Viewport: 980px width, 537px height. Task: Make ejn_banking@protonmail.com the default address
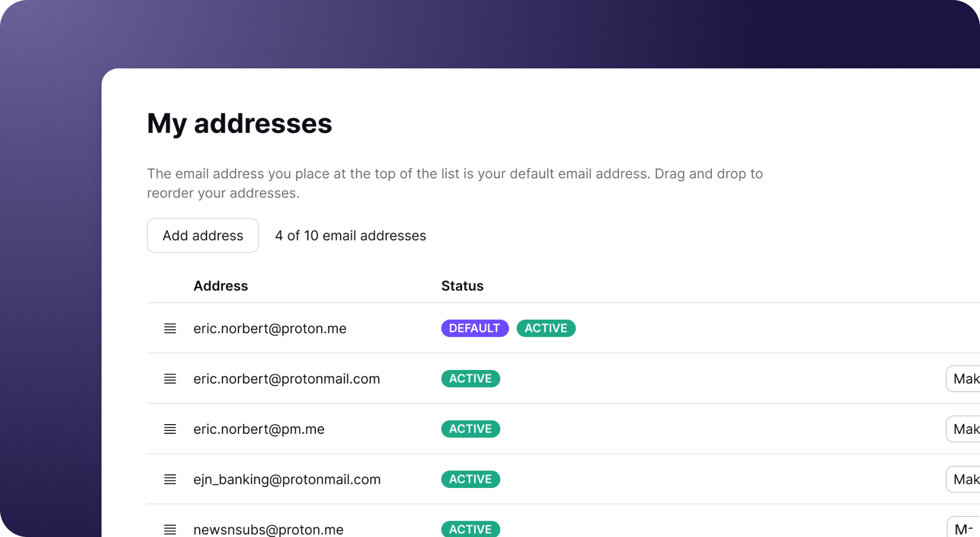pyautogui.click(x=964, y=479)
